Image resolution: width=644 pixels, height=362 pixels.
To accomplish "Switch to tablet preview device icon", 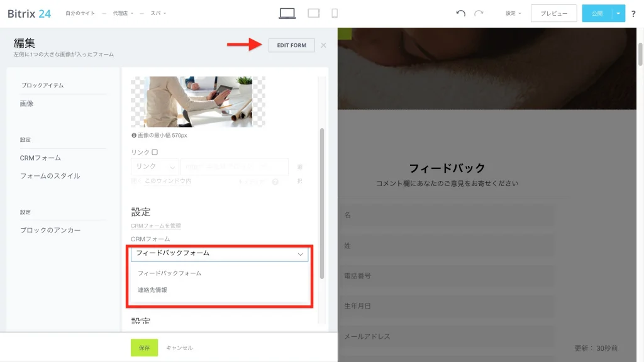I will click(x=314, y=14).
